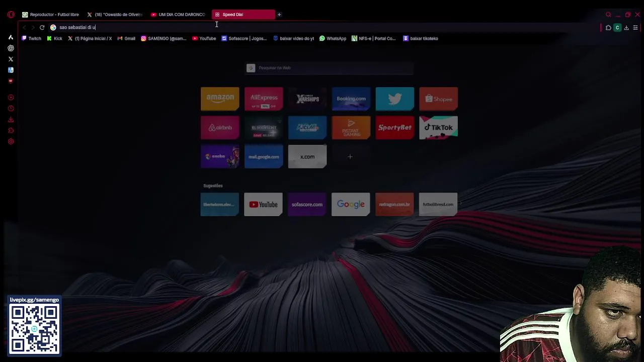
Task: Switch to UM DIA COM DARONCO tab
Action: tap(179, 15)
